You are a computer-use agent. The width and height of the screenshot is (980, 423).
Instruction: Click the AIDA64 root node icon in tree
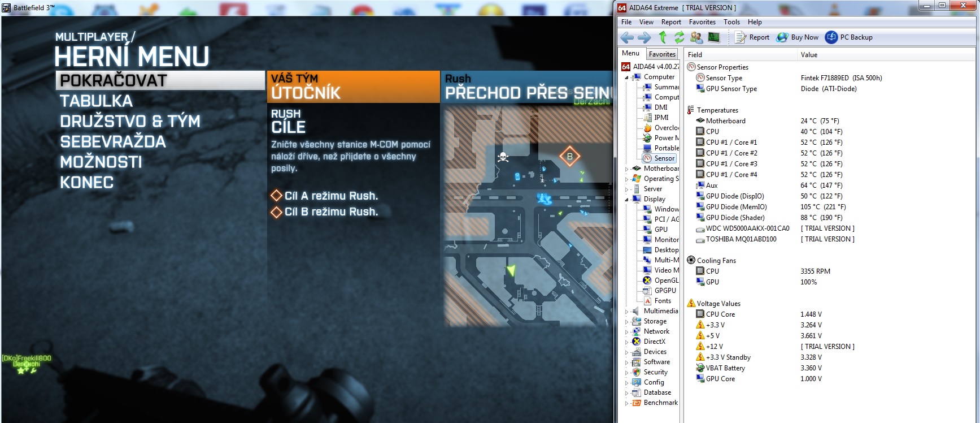click(626, 67)
